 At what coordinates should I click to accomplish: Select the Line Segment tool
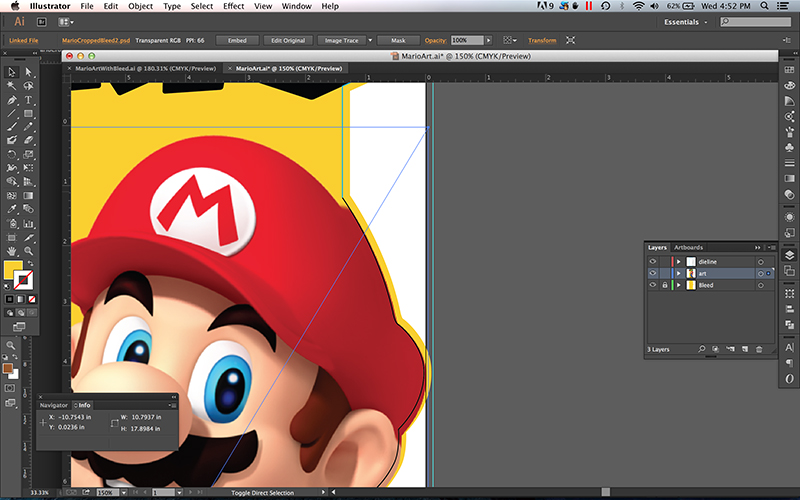(x=12, y=113)
